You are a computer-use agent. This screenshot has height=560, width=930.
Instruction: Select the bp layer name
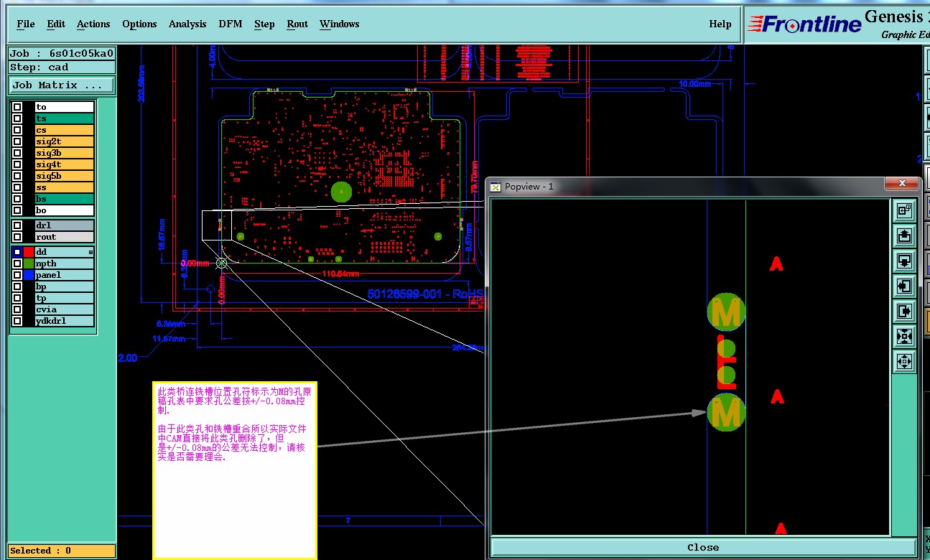coord(64,286)
